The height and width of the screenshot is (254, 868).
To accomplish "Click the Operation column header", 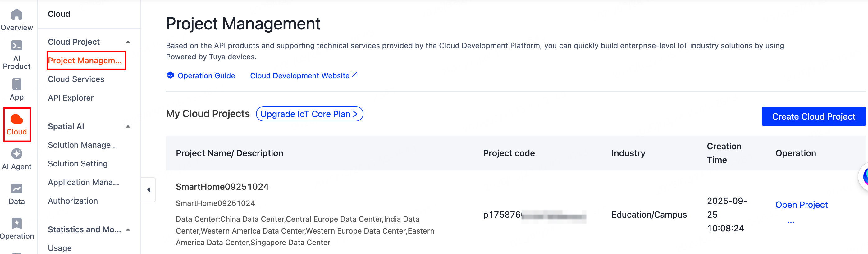I will point(796,153).
